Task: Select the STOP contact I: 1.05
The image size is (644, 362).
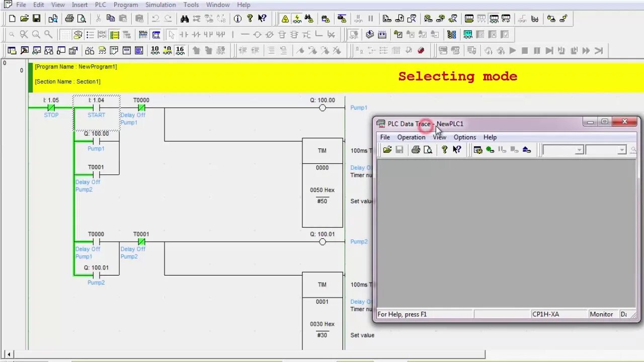Action: [51, 108]
